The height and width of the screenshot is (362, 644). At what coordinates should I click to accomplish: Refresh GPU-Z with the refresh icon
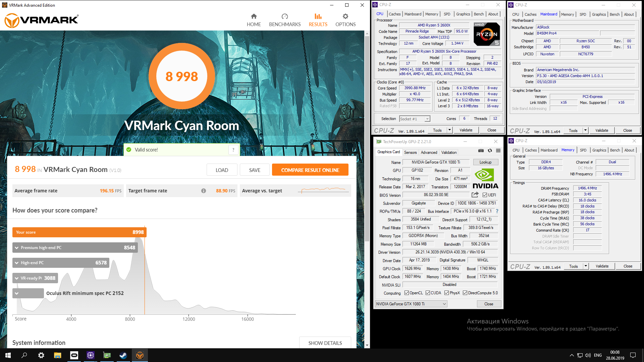coord(490,151)
